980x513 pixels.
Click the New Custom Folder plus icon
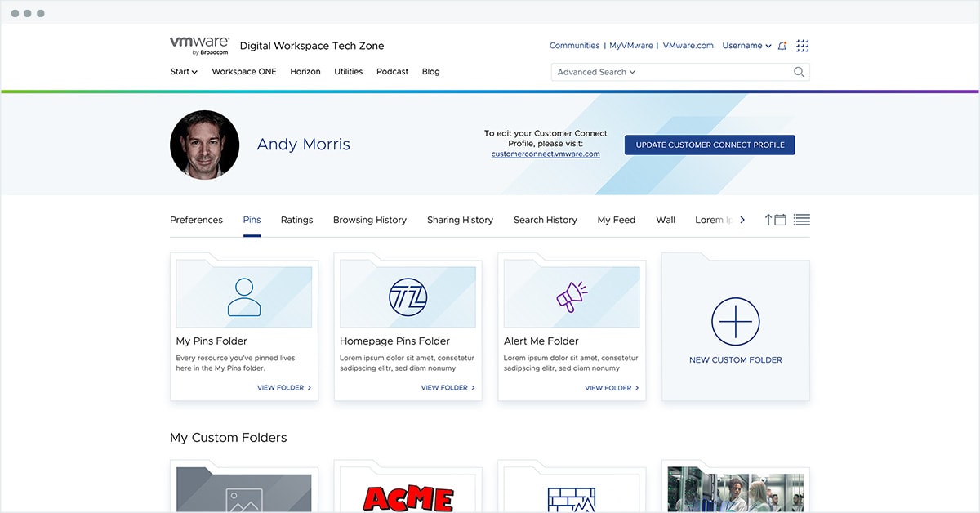coord(735,322)
